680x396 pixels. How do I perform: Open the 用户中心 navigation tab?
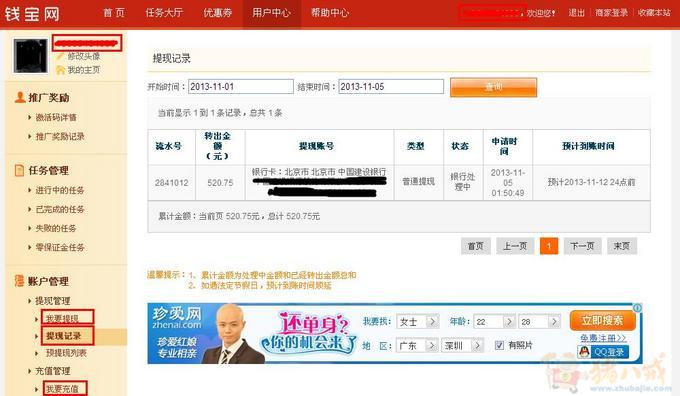pyautogui.click(x=271, y=13)
